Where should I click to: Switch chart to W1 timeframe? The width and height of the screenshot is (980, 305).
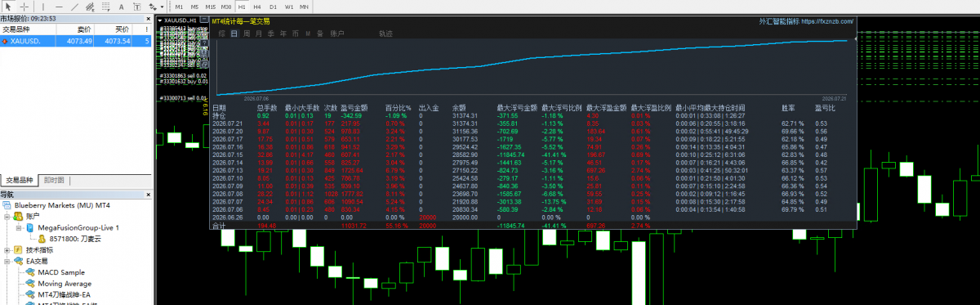(x=289, y=7)
